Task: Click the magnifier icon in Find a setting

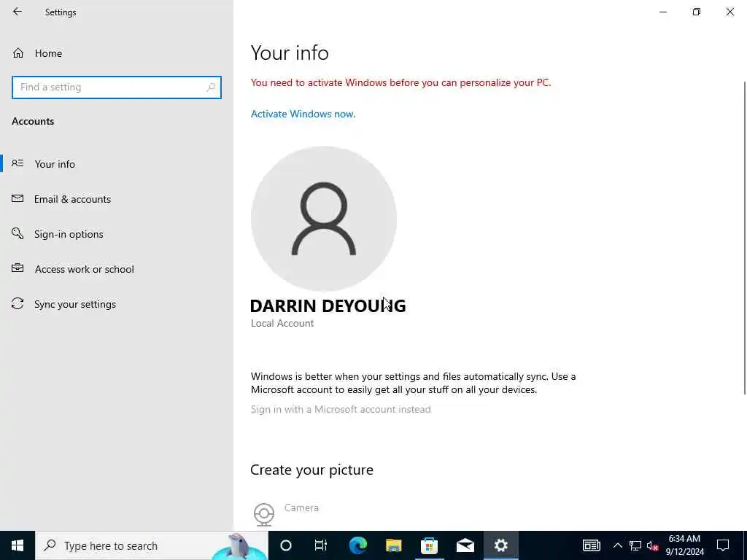Action: coord(211,87)
